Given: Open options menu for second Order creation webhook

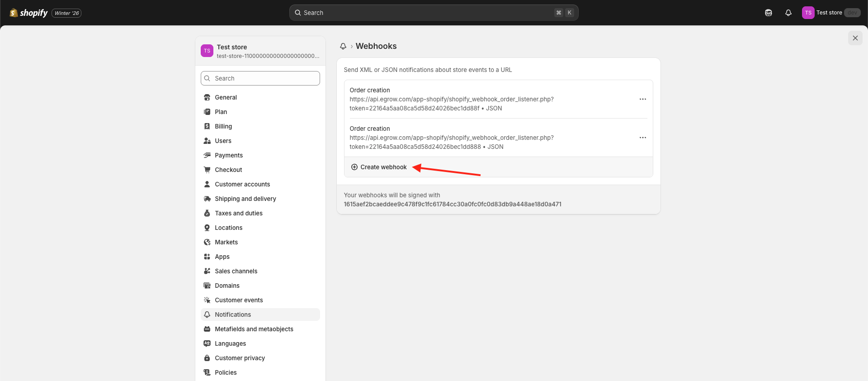Looking at the screenshot, I should tap(642, 138).
